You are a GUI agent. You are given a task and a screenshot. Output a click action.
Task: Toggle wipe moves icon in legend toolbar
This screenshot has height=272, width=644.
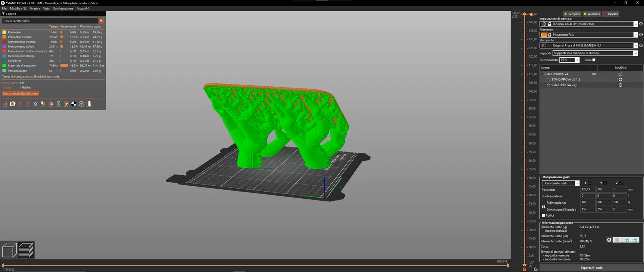click(x=13, y=104)
